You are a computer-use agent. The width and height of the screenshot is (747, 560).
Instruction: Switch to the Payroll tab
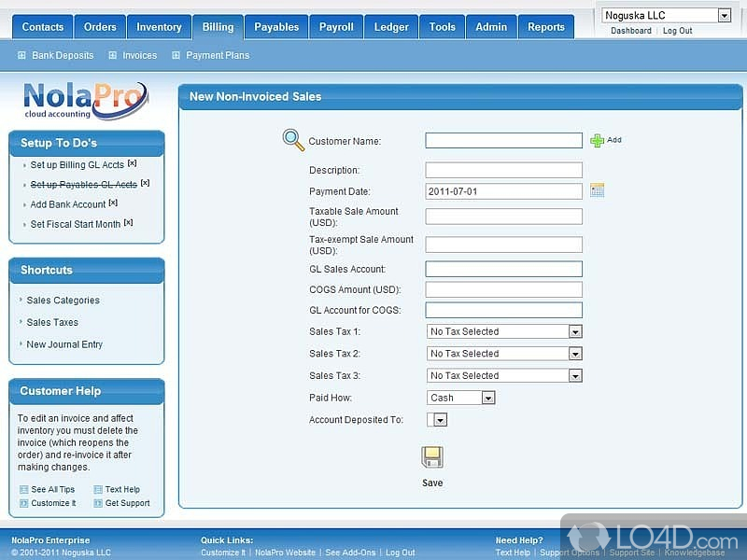point(336,27)
